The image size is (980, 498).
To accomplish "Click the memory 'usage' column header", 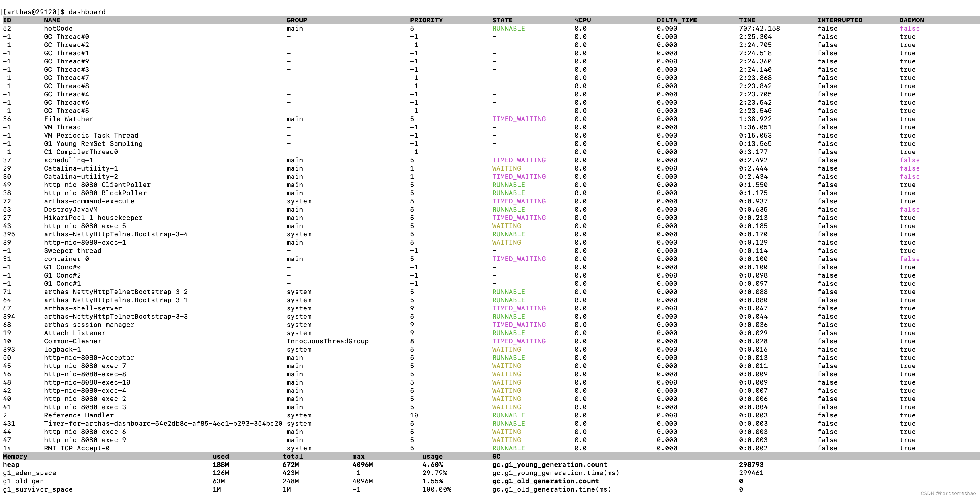I will click(432, 457).
